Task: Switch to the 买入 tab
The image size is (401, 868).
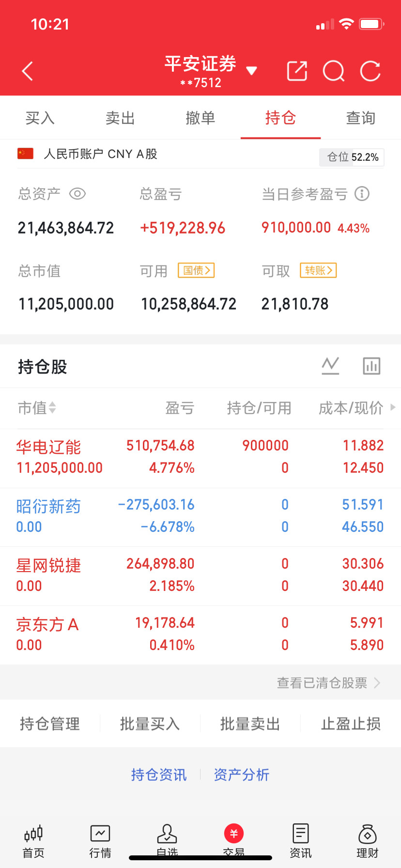Action: 40,118
